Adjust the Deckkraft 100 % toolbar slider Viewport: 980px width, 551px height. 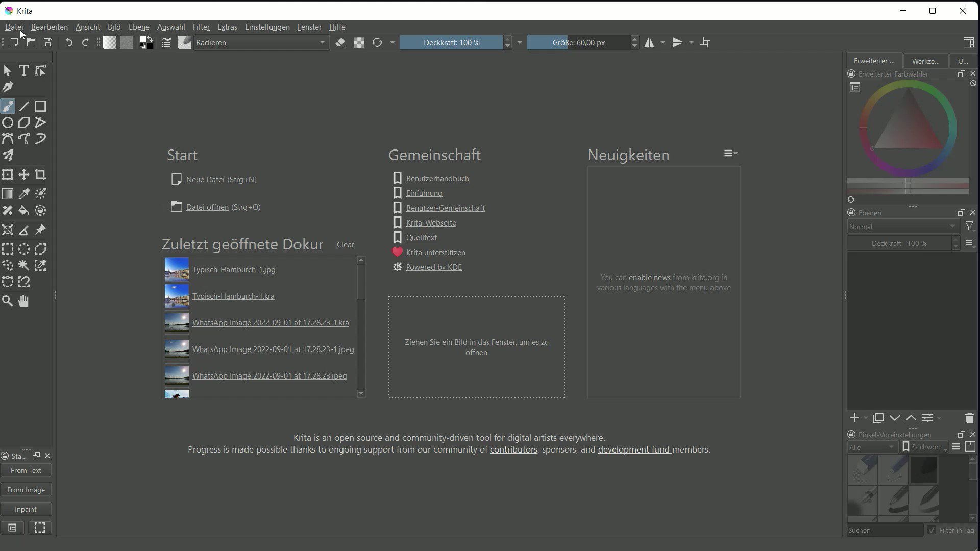point(451,43)
